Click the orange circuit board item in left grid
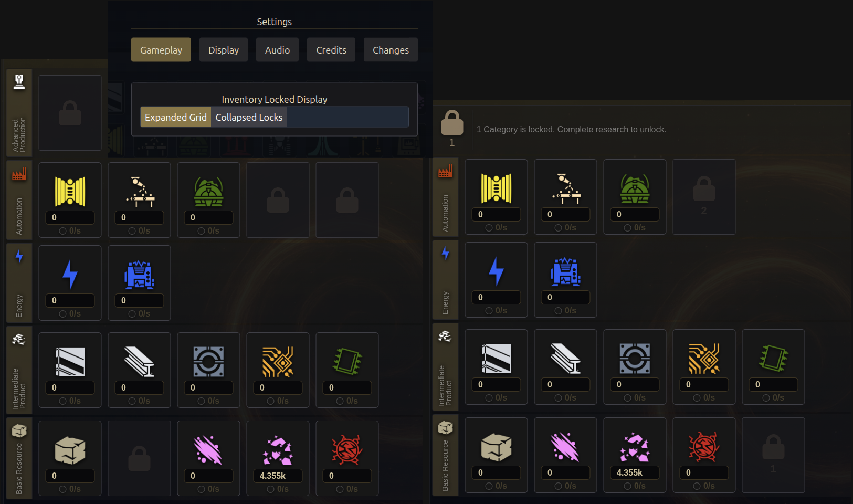 278,370
